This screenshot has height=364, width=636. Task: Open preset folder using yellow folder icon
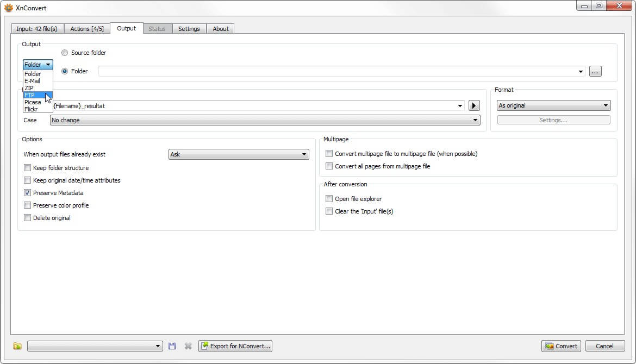click(17, 346)
